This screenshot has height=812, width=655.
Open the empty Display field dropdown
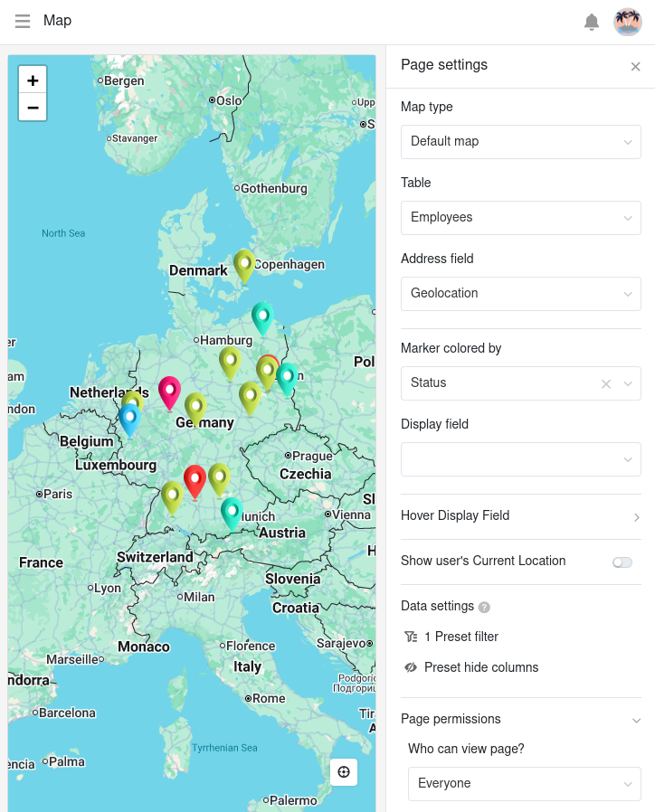pos(520,459)
